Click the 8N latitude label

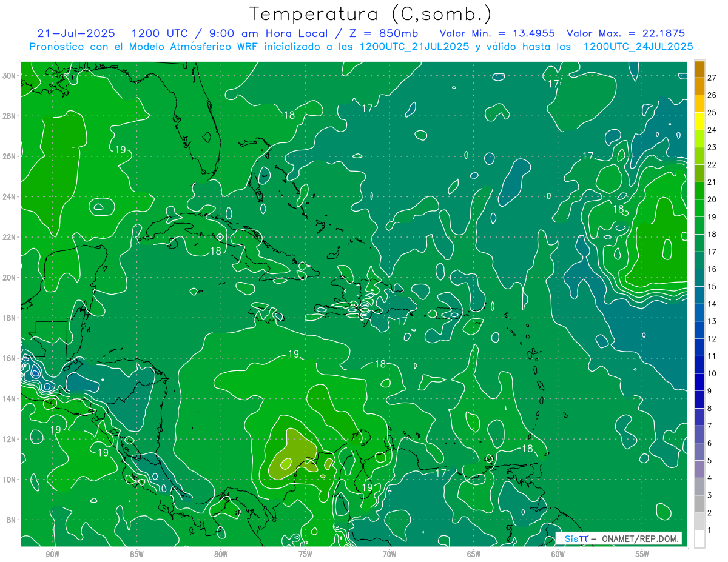[12, 520]
